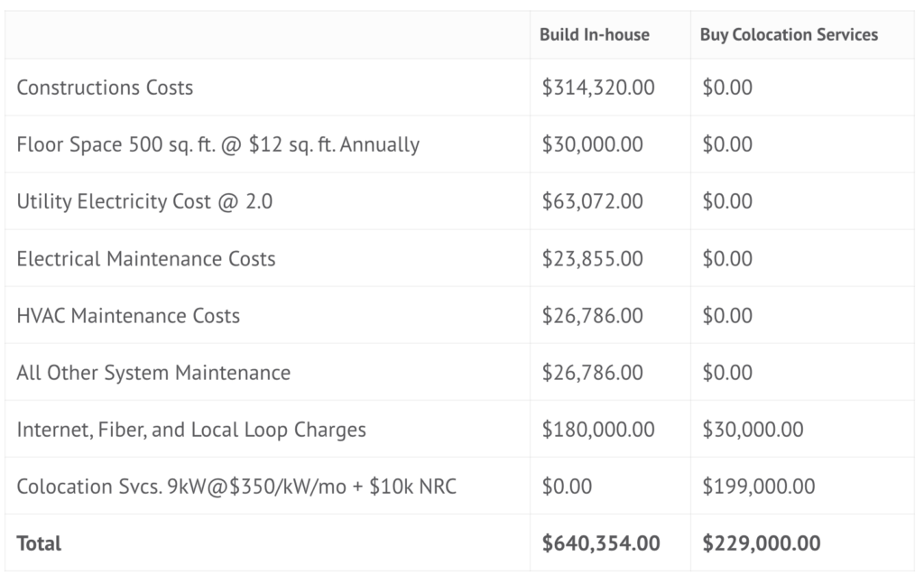Click the $229,000.00 colocation total
The image size is (924, 584).
[761, 543]
